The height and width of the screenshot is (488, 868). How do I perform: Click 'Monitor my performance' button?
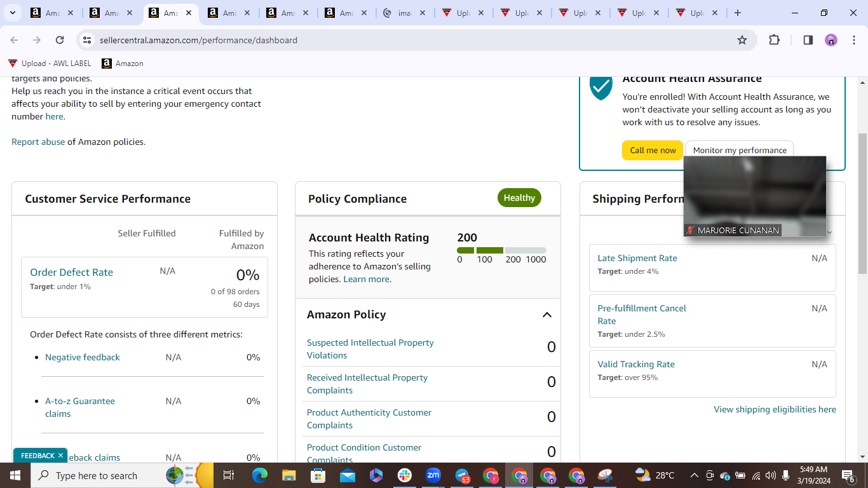coord(740,151)
